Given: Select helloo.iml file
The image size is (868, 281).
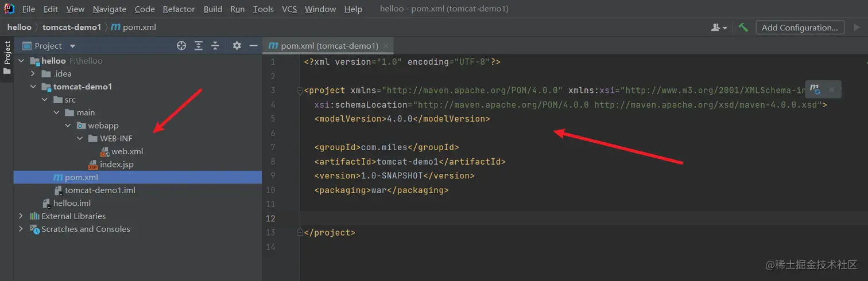Looking at the screenshot, I should 72,203.
